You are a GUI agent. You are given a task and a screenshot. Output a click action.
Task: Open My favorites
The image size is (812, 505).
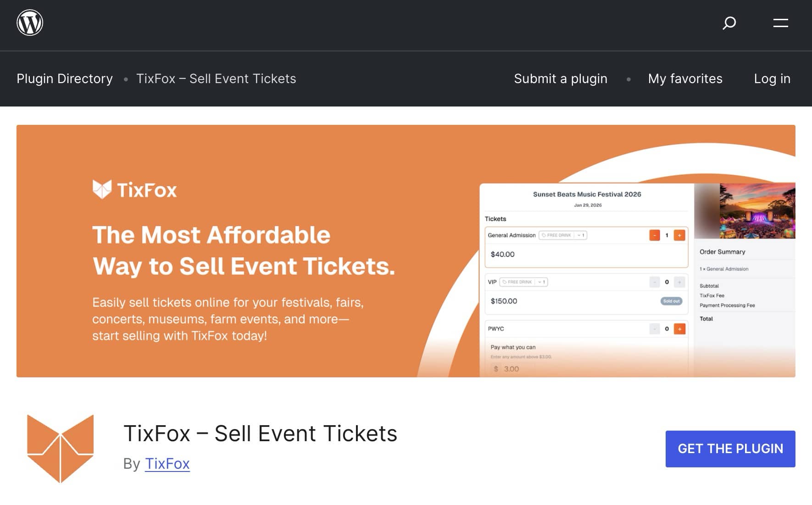(684, 79)
